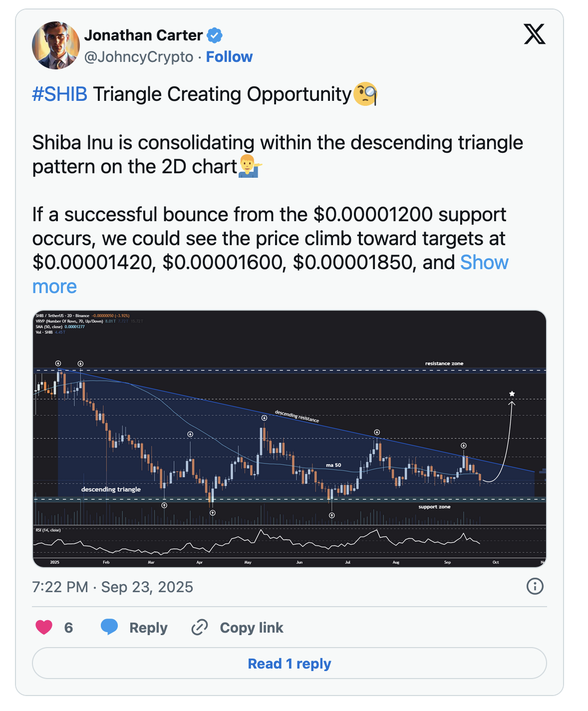Image resolution: width=588 pixels, height=711 pixels.
Task: Click the Reply text label
Action: (148, 628)
